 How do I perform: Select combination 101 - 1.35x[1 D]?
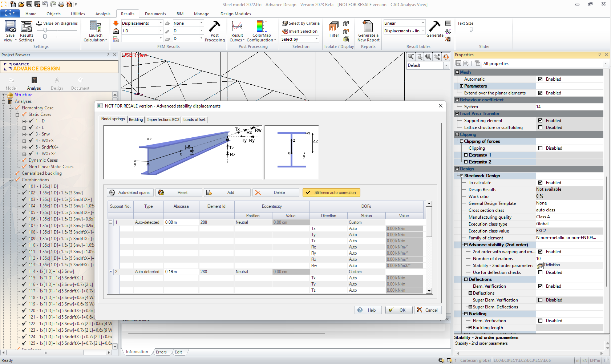pyautogui.click(x=44, y=186)
